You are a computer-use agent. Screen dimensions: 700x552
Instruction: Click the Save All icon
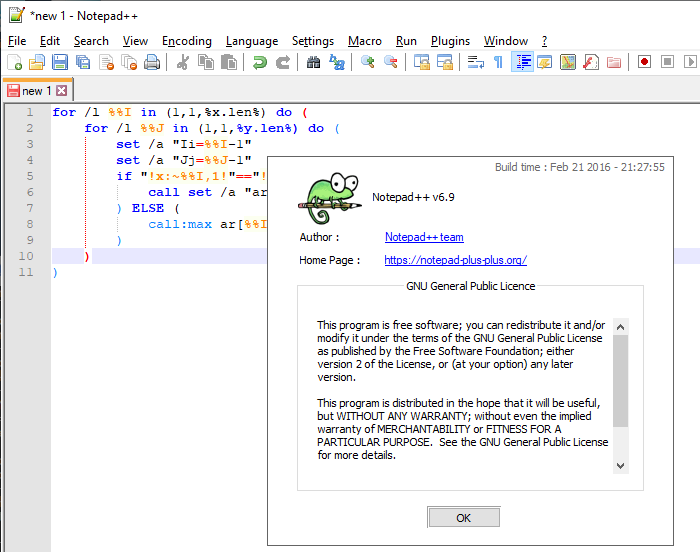(83, 62)
